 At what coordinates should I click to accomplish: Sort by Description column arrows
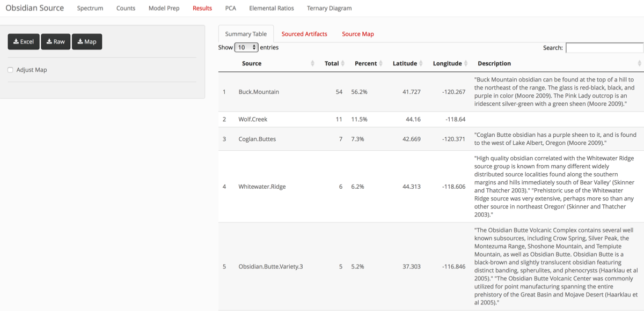(639, 64)
